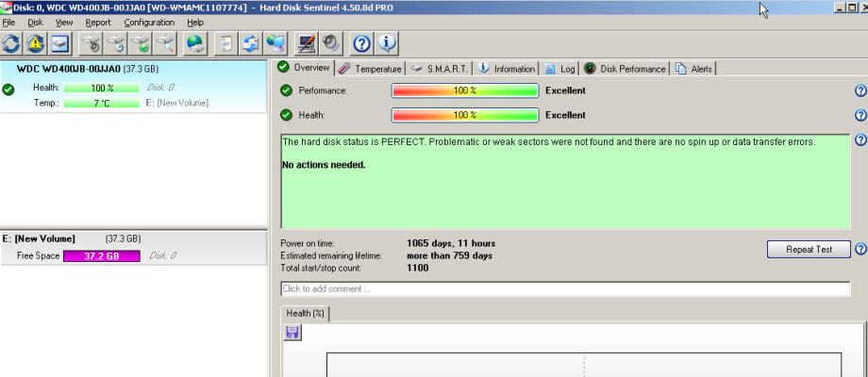
Task: Click the networked computers globe toolbar icon
Action: pyautogui.click(x=275, y=43)
